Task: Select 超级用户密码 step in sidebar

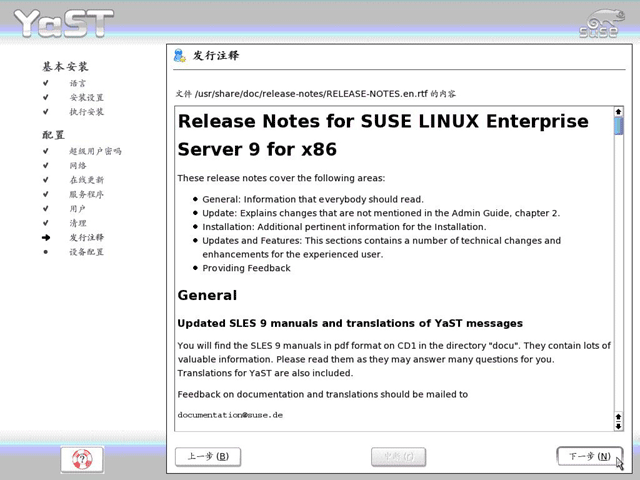Action: click(x=95, y=151)
